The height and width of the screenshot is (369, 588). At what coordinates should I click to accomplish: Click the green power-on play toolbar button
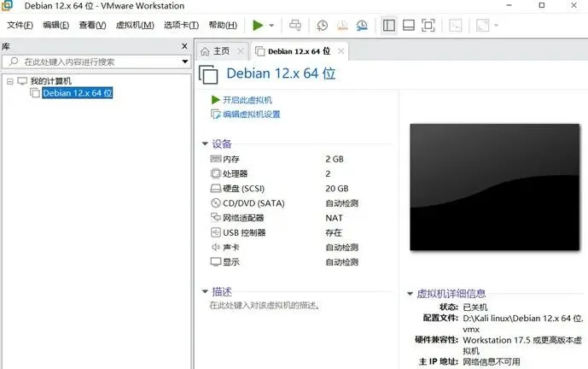258,25
